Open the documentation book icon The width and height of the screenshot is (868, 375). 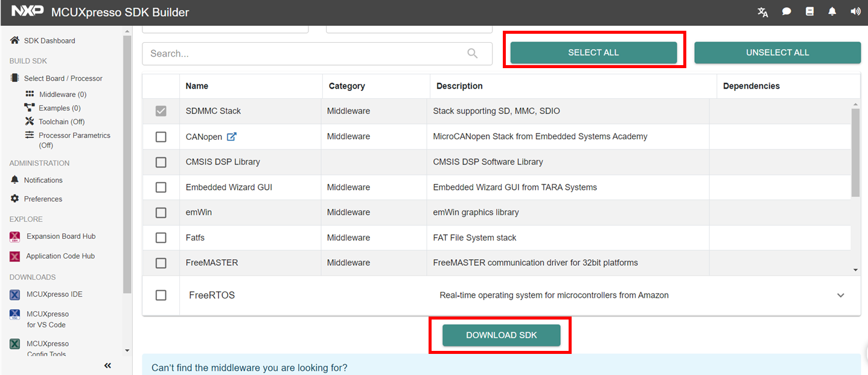(x=810, y=11)
